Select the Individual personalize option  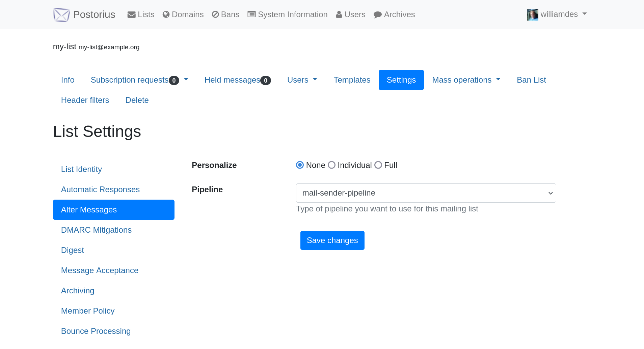click(x=331, y=165)
